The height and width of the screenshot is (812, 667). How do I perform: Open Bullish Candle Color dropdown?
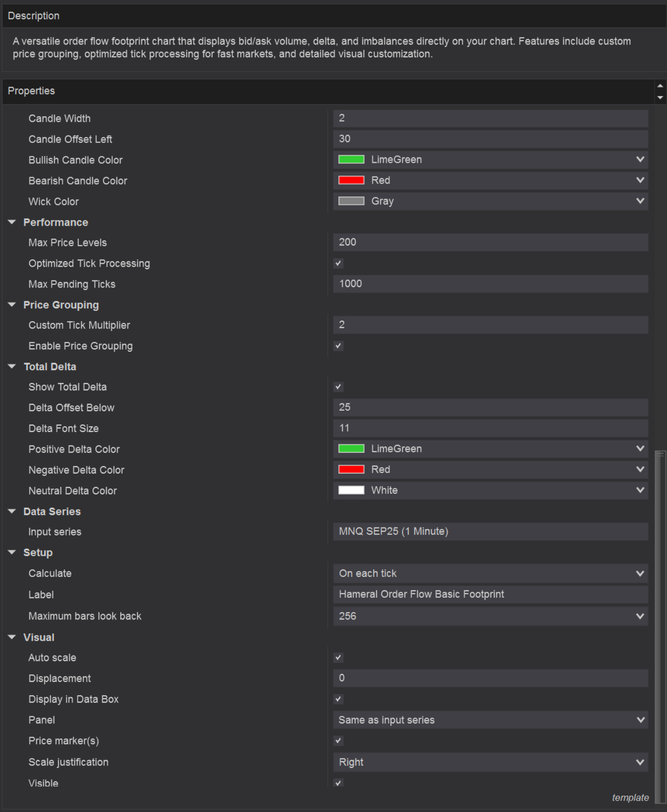point(640,159)
